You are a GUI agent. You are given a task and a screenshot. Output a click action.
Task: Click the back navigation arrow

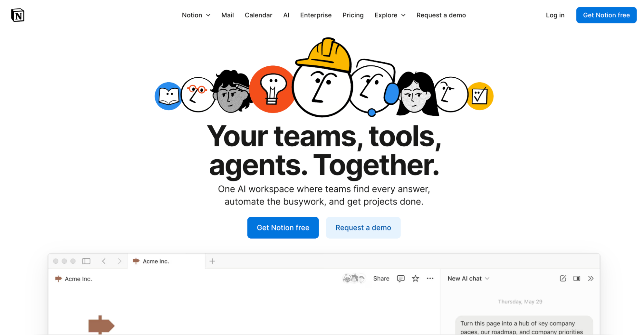tap(104, 261)
